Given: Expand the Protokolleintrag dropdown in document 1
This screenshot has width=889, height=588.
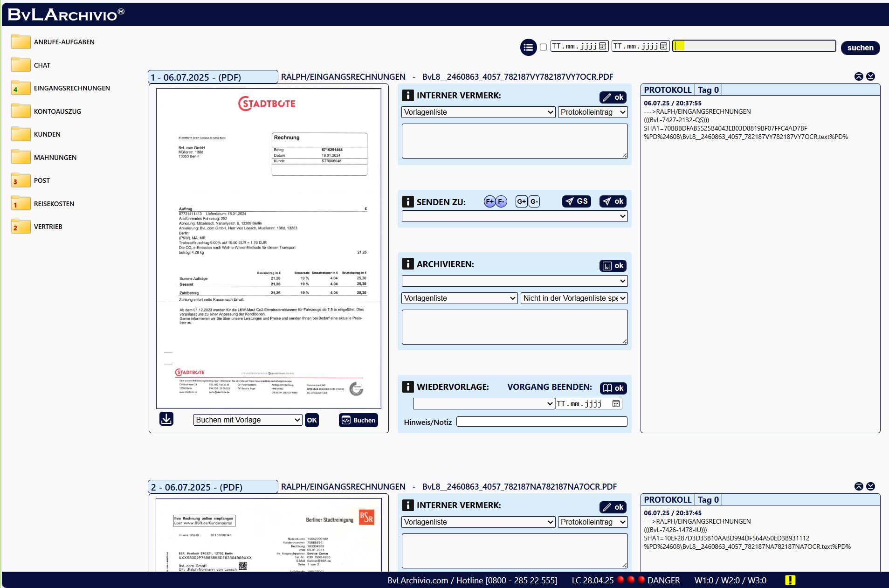Looking at the screenshot, I should (593, 112).
